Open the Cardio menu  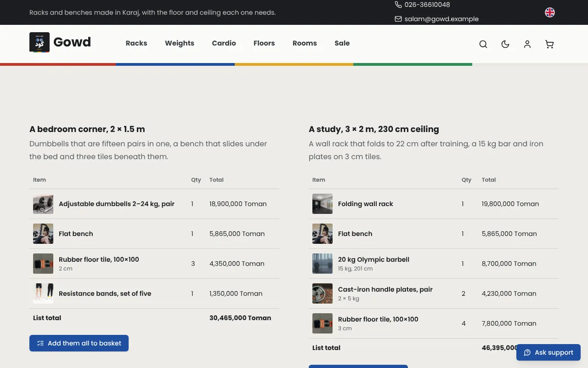(x=224, y=43)
